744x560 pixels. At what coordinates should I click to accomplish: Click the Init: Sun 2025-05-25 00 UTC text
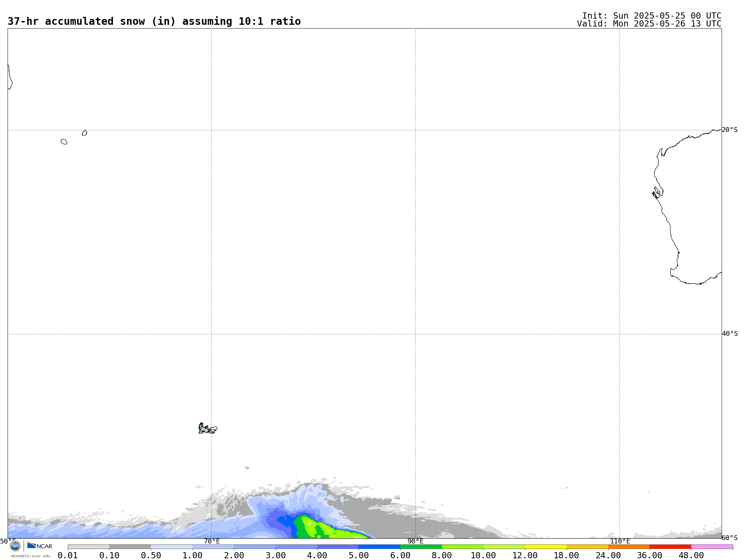pos(652,16)
